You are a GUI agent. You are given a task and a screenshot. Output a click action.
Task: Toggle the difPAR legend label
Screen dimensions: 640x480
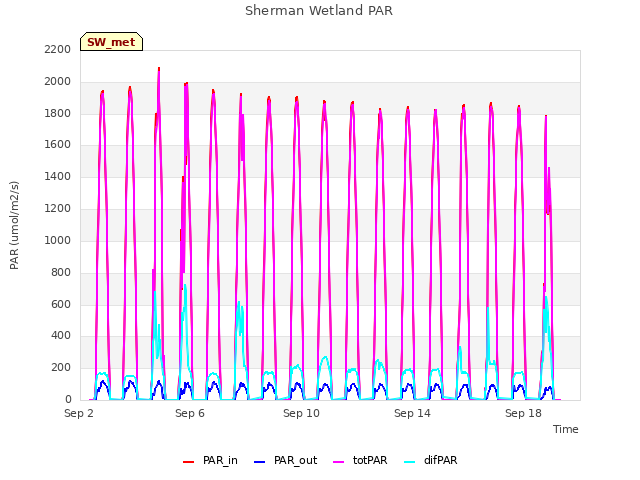click(440, 460)
